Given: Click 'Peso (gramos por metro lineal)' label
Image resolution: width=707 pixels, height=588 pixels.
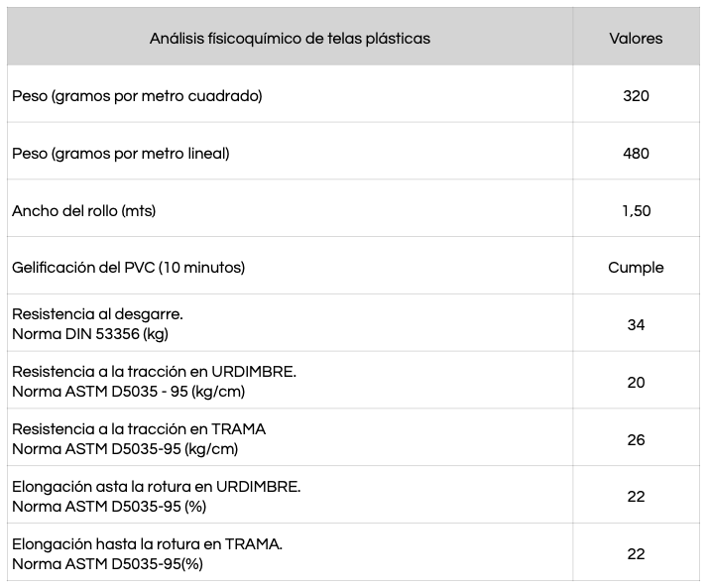Looking at the screenshot, I should click(x=121, y=154).
